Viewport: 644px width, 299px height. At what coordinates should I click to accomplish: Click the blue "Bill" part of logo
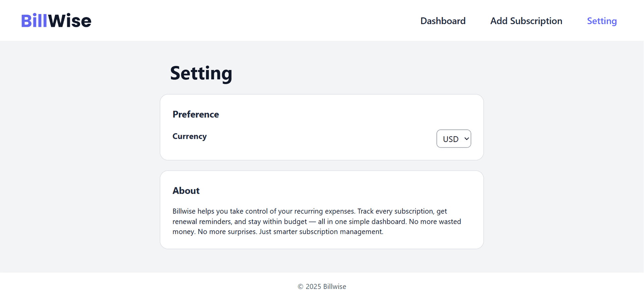(34, 21)
